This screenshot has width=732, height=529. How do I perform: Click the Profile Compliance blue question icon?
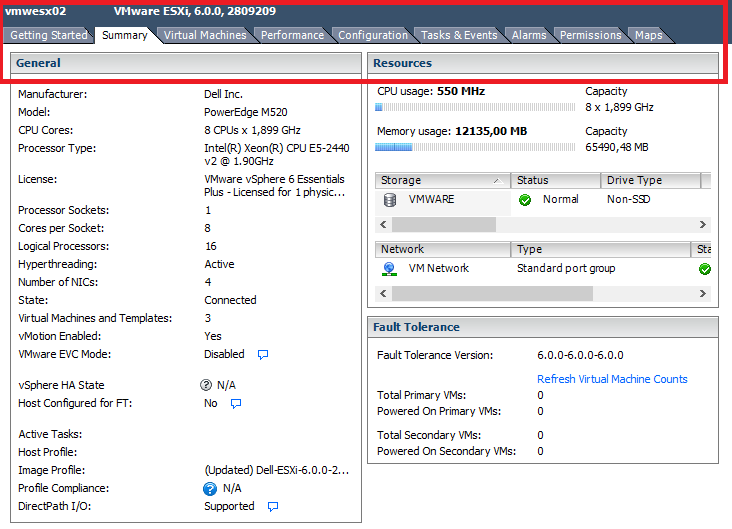[210, 488]
